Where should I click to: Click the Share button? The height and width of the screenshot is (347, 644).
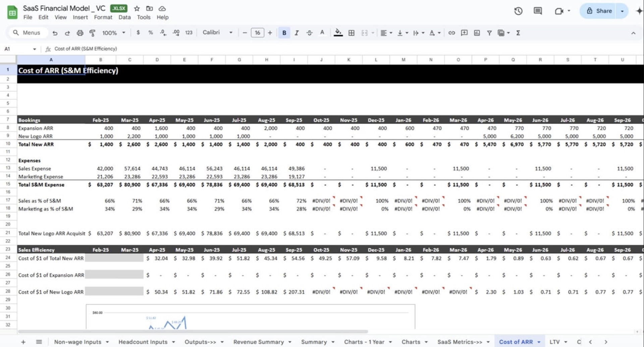[x=599, y=11]
